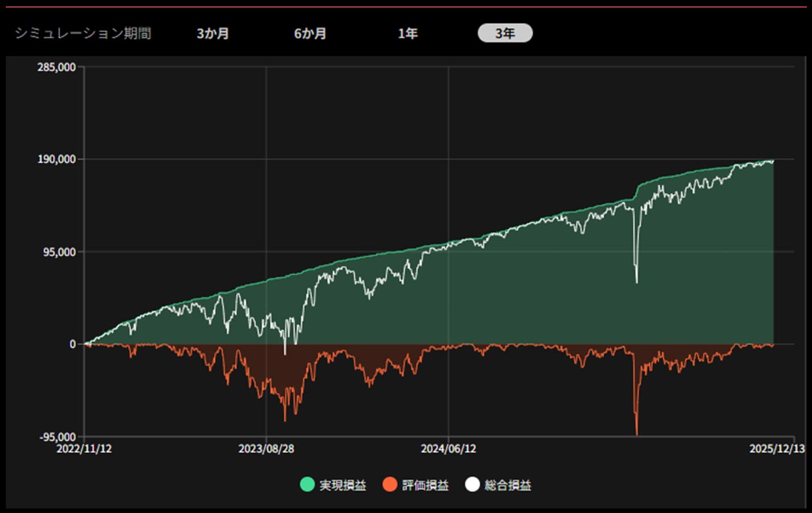812x513 pixels.
Task: Switch to the 6か月 period tab
Action: click(310, 33)
